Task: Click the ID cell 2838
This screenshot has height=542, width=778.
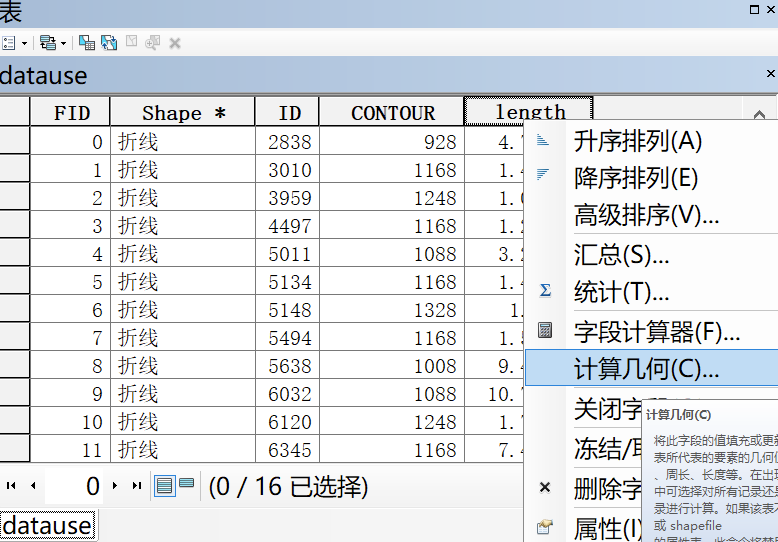Action: (287, 141)
